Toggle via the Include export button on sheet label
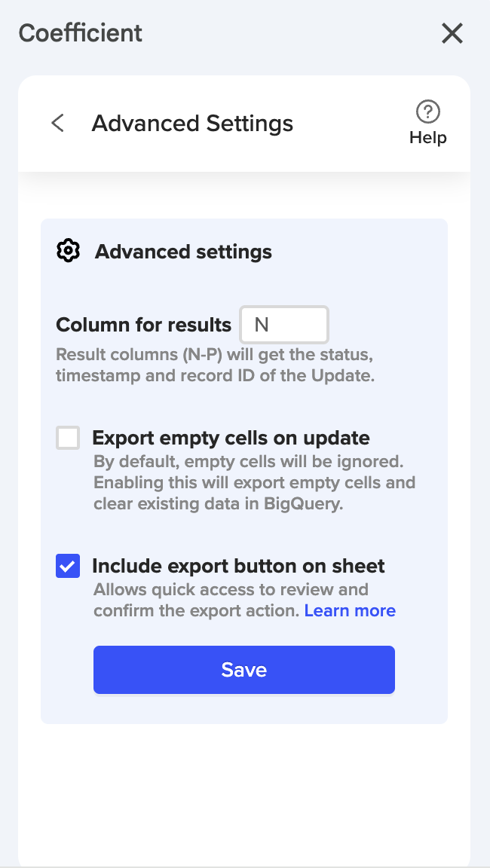The image size is (490, 868). (x=238, y=566)
